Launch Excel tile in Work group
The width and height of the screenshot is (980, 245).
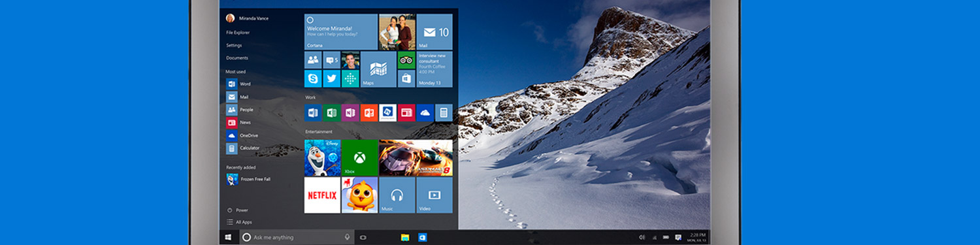coord(332,113)
